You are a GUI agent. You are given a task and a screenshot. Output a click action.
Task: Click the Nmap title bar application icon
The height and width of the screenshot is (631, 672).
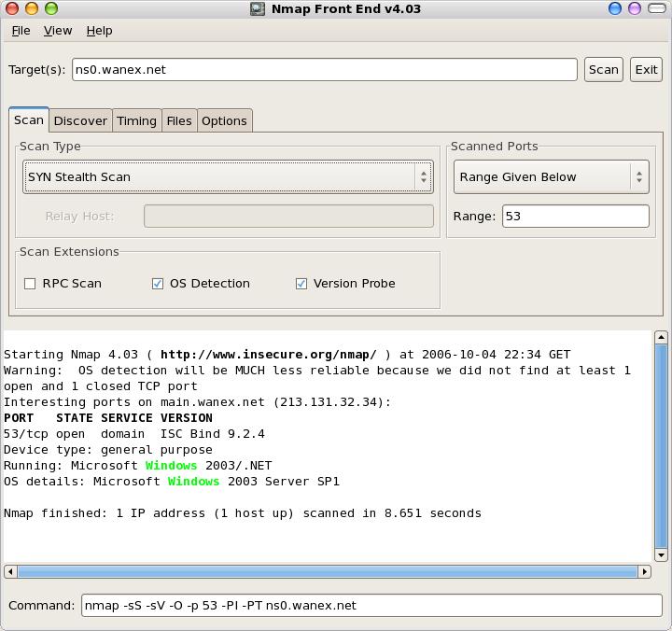(258, 9)
